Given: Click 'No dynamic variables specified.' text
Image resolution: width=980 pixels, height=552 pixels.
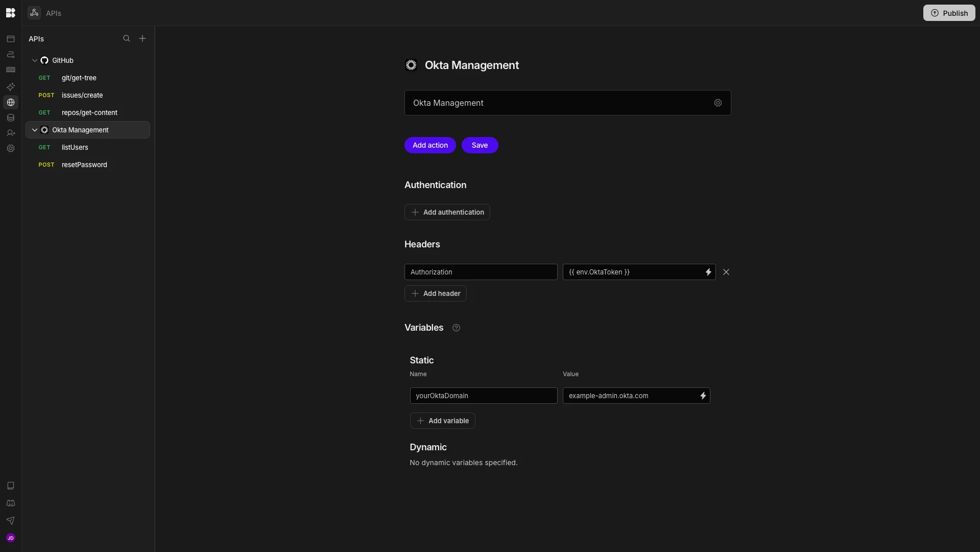Looking at the screenshot, I should [x=464, y=463].
